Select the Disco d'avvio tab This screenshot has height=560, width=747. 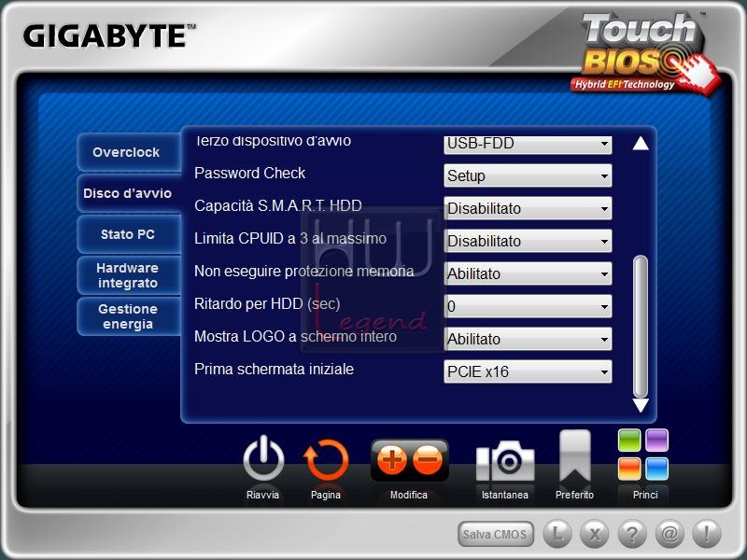(x=129, y=193)
